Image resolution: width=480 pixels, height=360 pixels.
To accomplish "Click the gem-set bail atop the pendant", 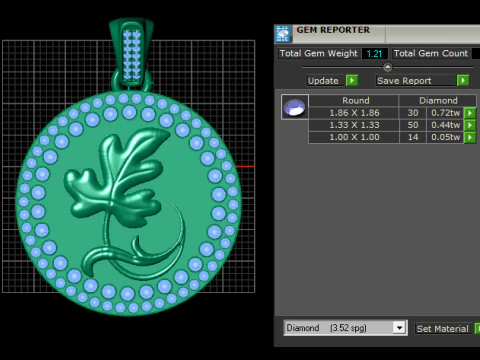I will (x=131, y=53).
